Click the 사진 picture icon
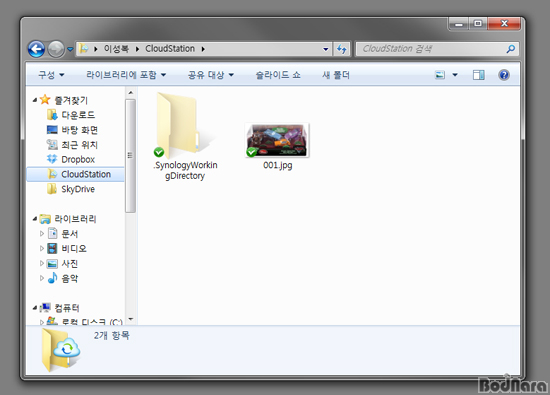Screen dimensions: 550x395 point(52,263)
